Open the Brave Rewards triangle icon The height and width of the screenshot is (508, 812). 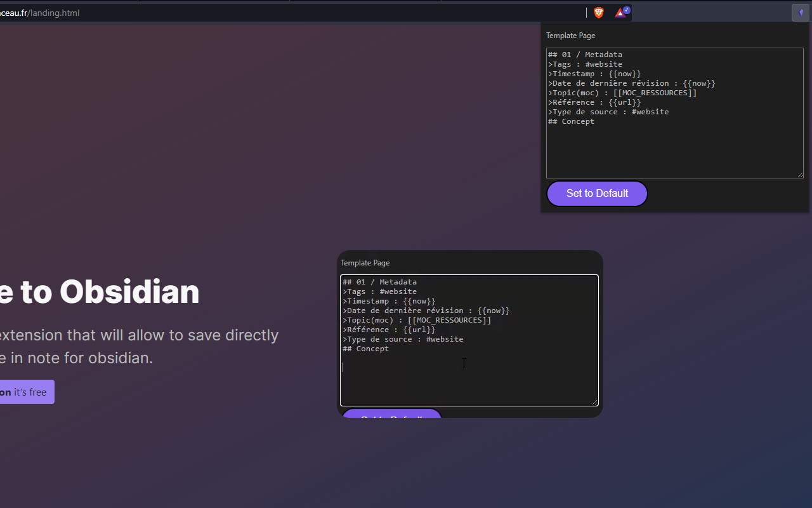(x=622, y=12)
